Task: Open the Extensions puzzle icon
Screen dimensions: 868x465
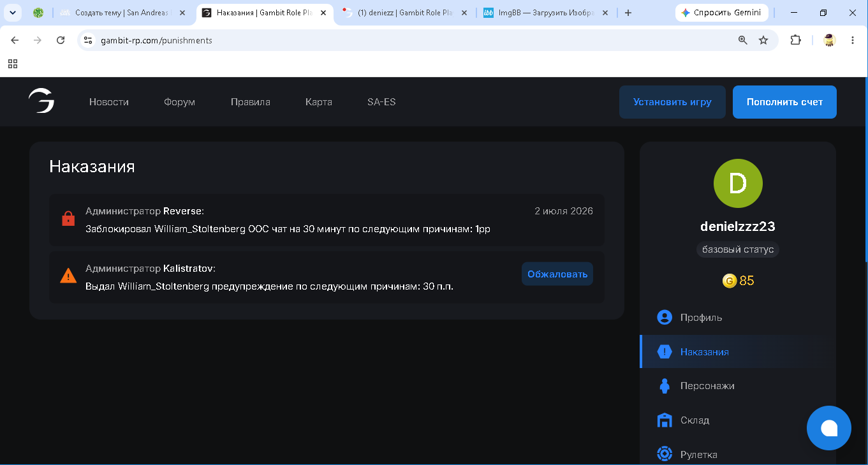Action: tap(795, 40)
